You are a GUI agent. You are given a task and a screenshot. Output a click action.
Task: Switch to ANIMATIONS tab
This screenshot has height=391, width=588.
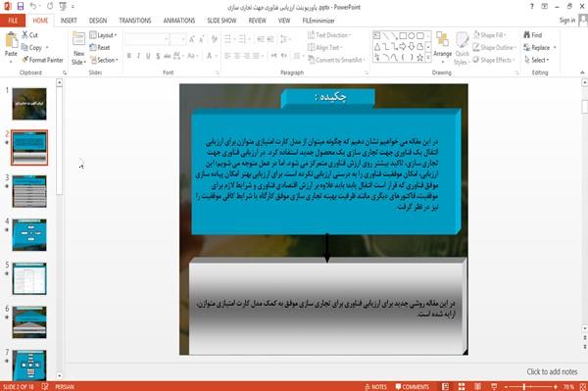click(x=179, y=21)
